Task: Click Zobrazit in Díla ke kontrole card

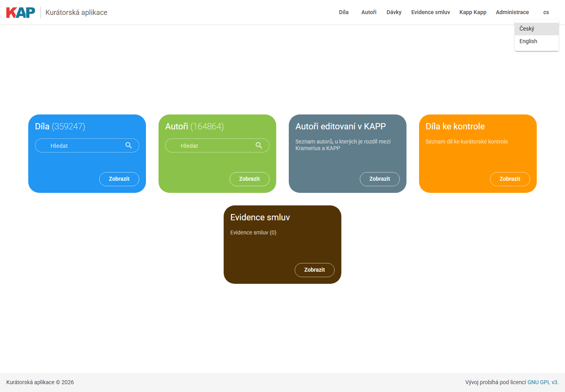Action: (x=510, y=179)
